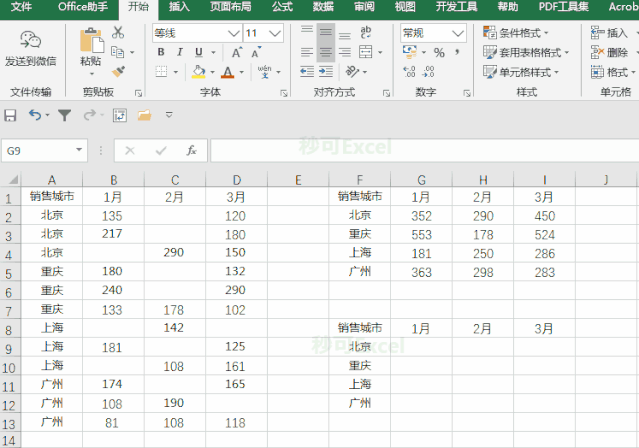Screen dimensions: 639x448
Task: Select cell F9 containing 北京
Action: pyautogui.click(x=359, y=346)
